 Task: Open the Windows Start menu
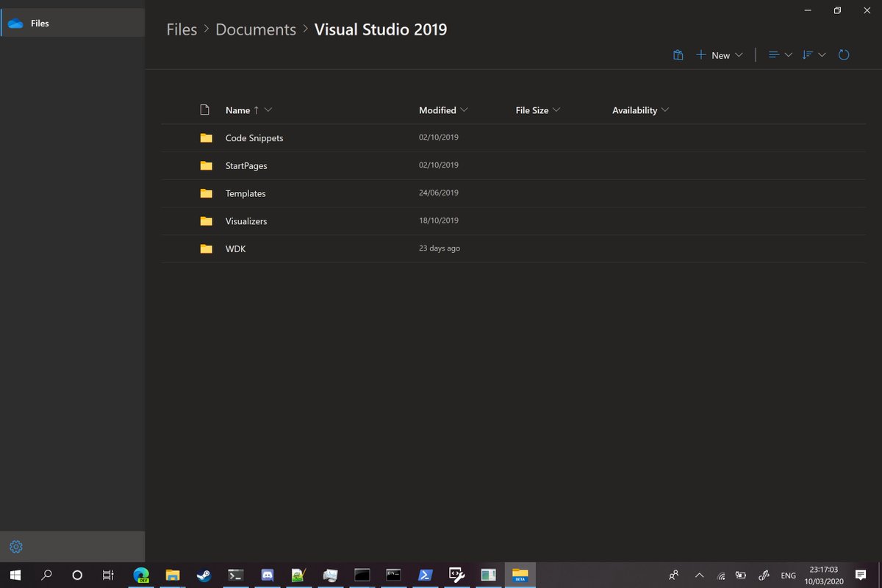point(15,575)
